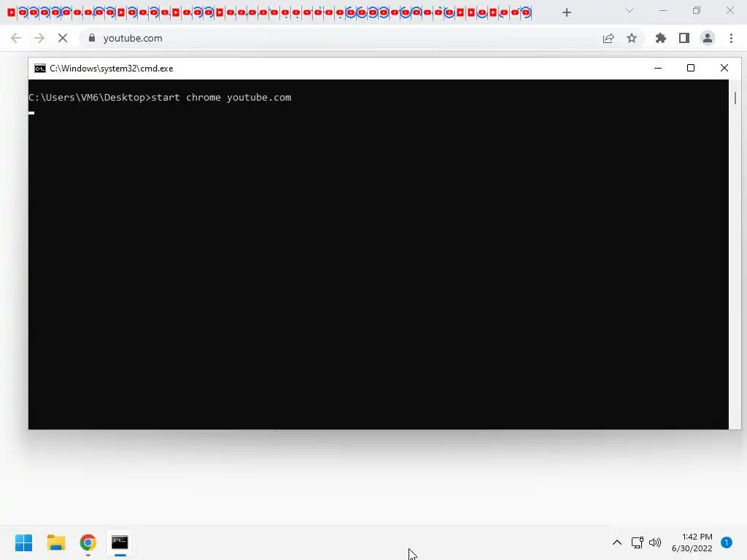Open the Chrome profile avatar menu

708,38
